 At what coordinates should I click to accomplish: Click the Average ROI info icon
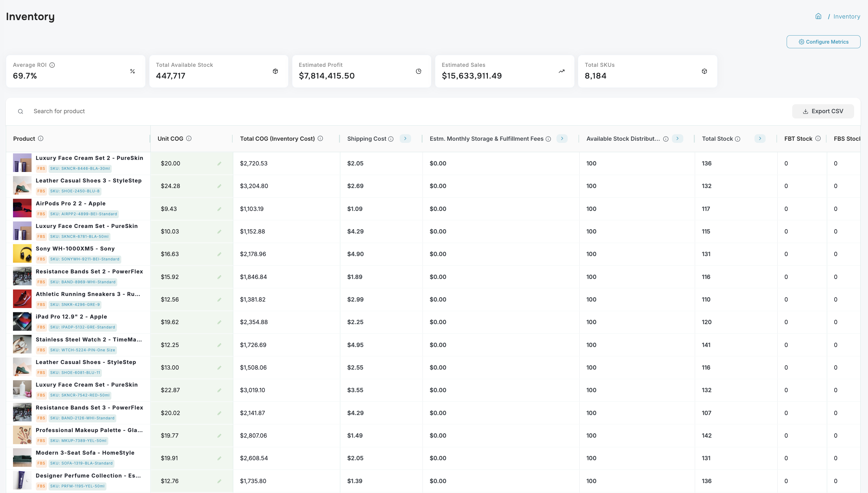point(53,65)
